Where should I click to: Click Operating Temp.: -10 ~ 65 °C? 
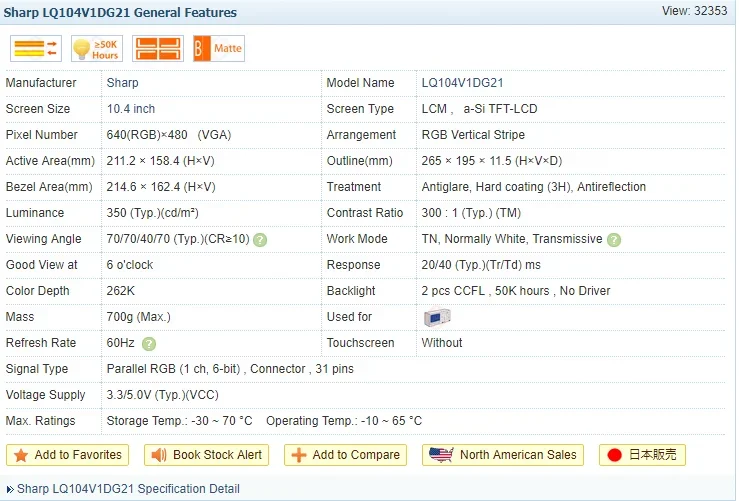[x=344, y=421]
